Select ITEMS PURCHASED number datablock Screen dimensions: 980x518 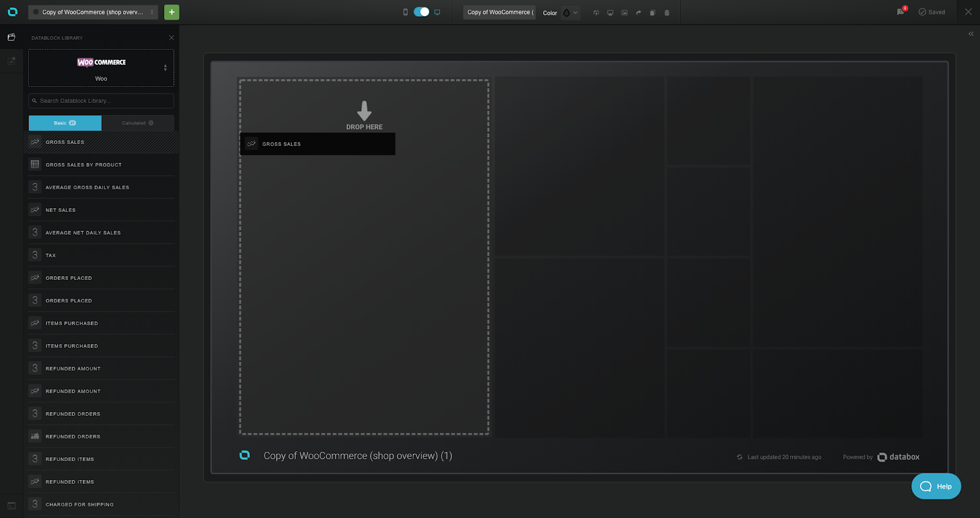[101, 346]
